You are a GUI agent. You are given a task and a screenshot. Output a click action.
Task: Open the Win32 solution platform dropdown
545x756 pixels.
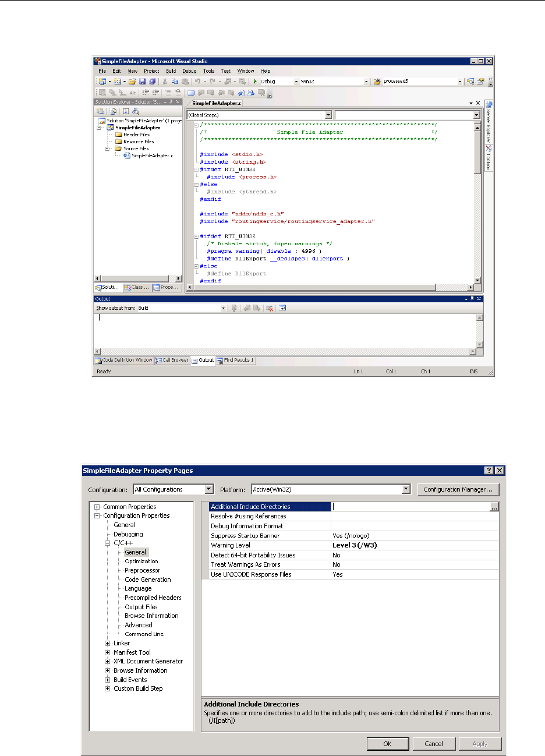click(x=366, y=82)
